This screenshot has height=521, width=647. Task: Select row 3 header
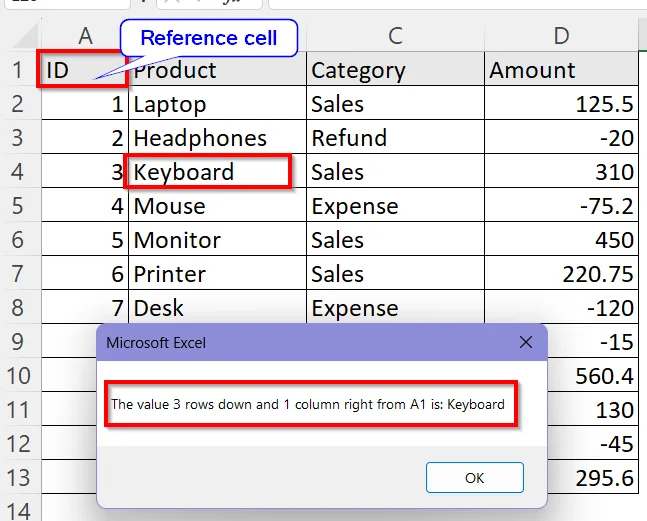tap(17, 137)
